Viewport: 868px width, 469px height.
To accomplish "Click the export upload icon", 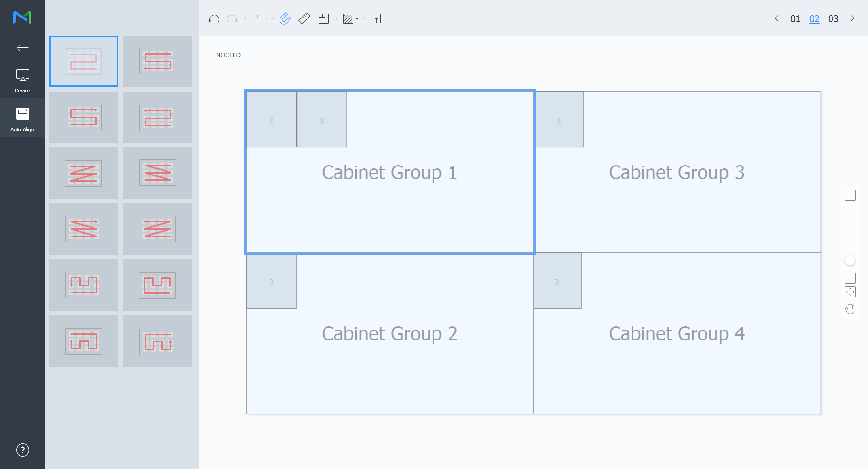I will [x=376, y=19].
